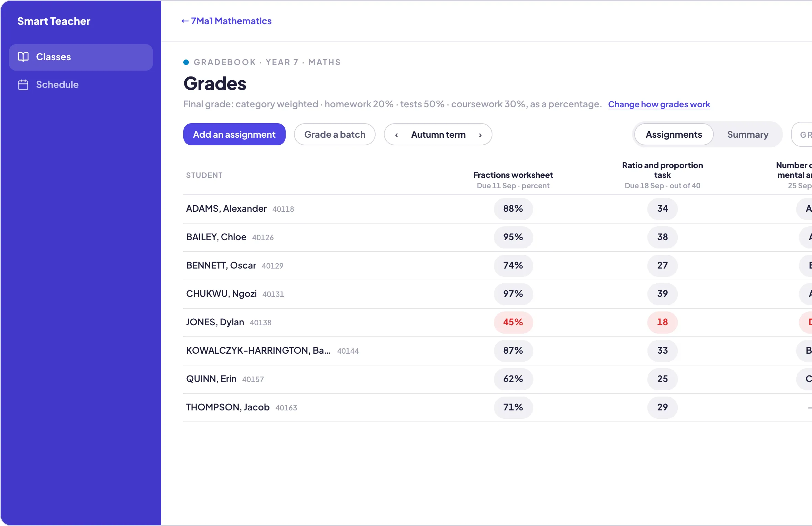The height and width of the screenshot is (526, 812).
Task: Edit Quinn's ratio score of 25
Action: [663, 379]
